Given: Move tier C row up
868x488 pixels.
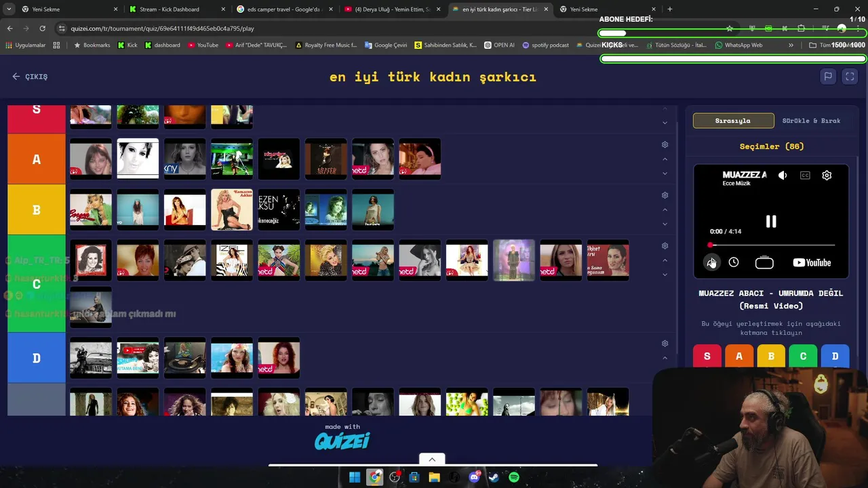Looking at the screenshot, I should pos(665,260).
